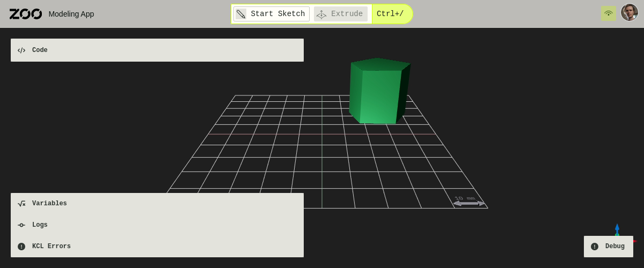Open the Modeling App project name
The height and width of the screenshot is (268, 644).
[x=71, y=14]
